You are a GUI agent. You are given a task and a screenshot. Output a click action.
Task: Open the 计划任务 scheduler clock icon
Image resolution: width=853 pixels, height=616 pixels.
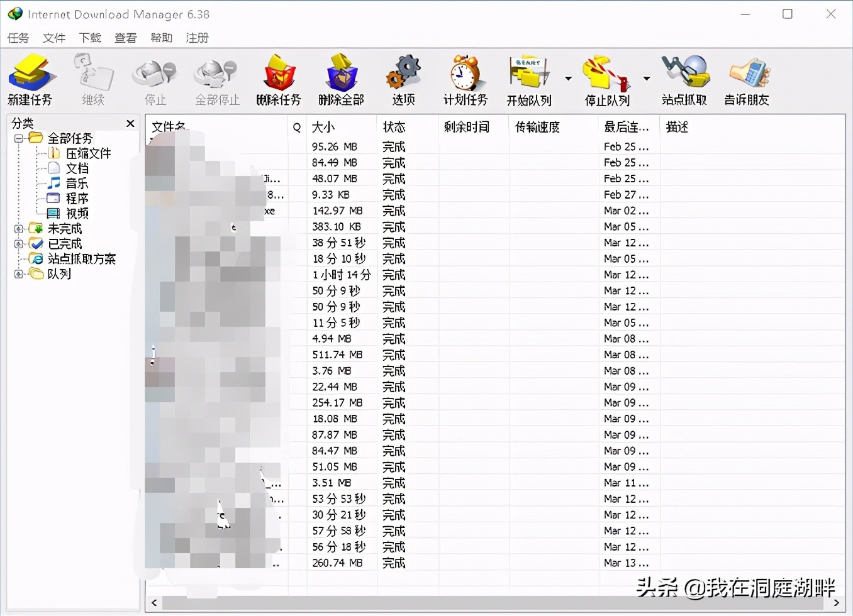point(466,80)
